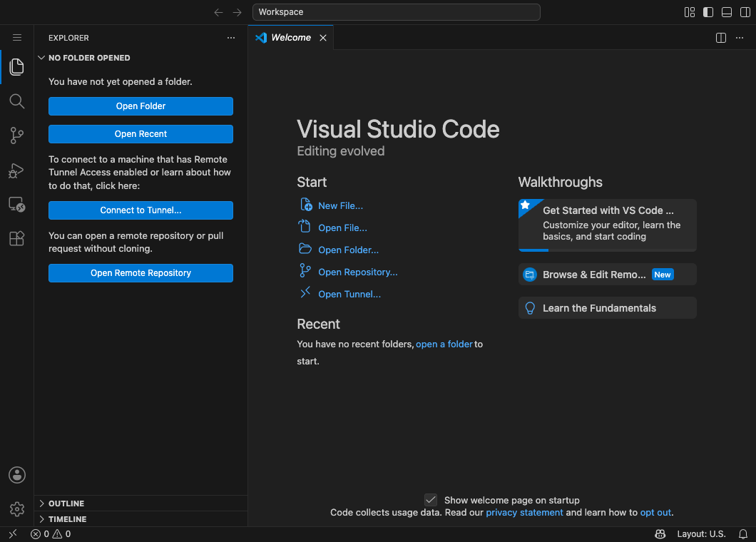Screen dimensions: 756x542
Task: Open the Manage gear icon
Action: (17, 509)
